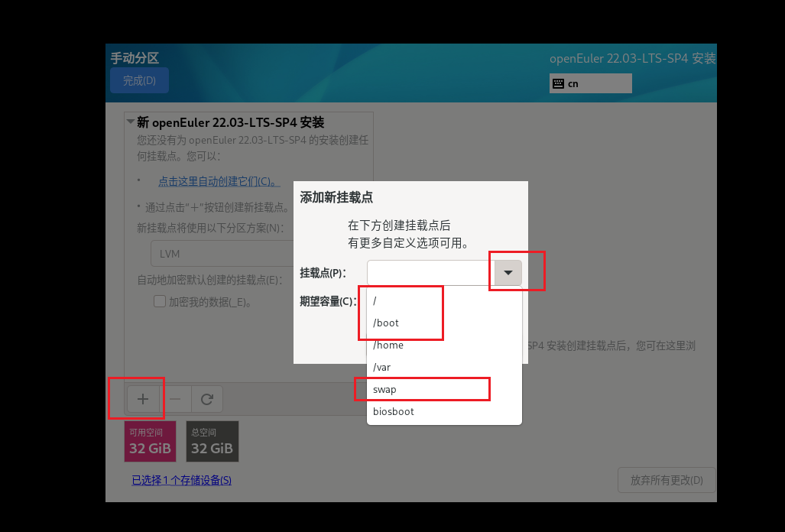Screen dimensions: 785x532
Task: Click the plus add mount point icon
Action: click(143, 399)
